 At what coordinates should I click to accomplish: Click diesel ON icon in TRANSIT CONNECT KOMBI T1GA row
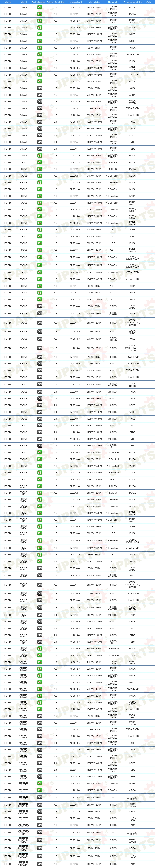(x=40, y=864)
